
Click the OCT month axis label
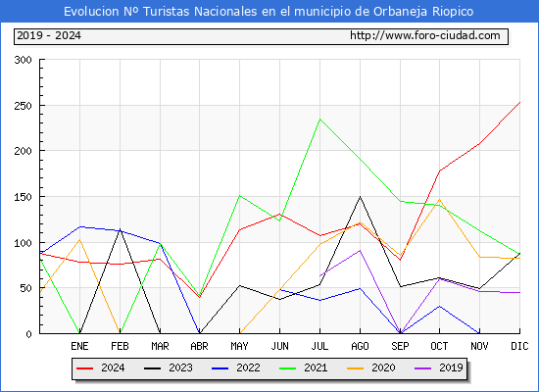pyautogui.click(x=439, y=346)
